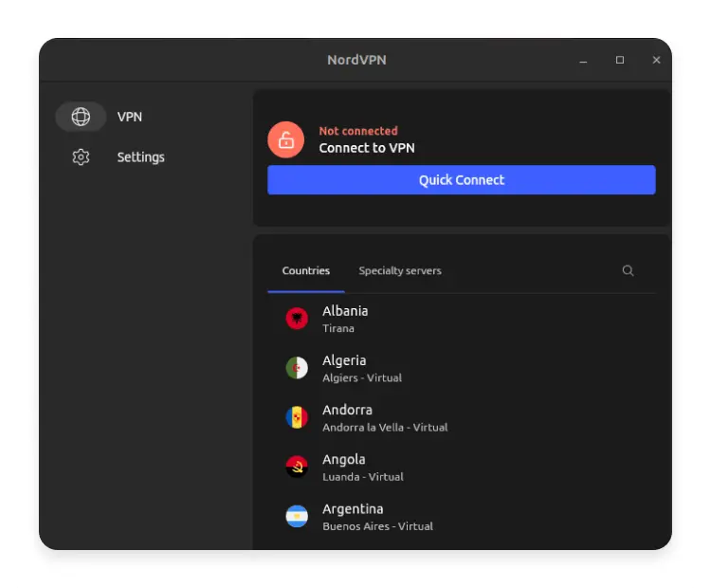This screenshot has height=588, width=711.
Task: Switch to the Specialty servers tab
Action: (399, 271)
